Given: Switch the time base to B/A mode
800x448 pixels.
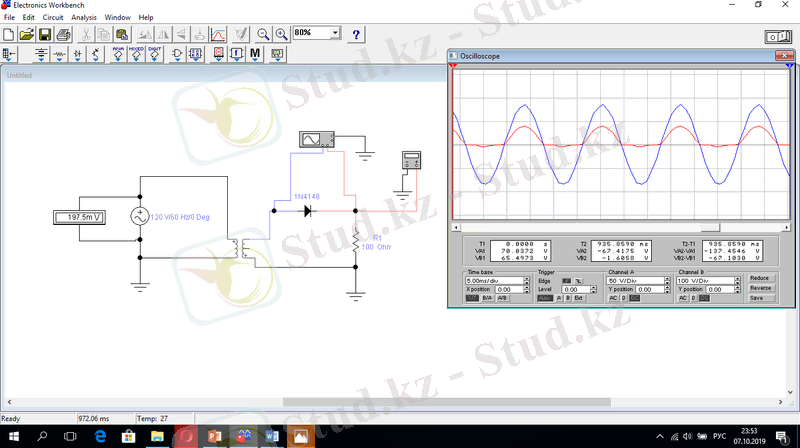Looking at the screenshot, I should [487, 298].
